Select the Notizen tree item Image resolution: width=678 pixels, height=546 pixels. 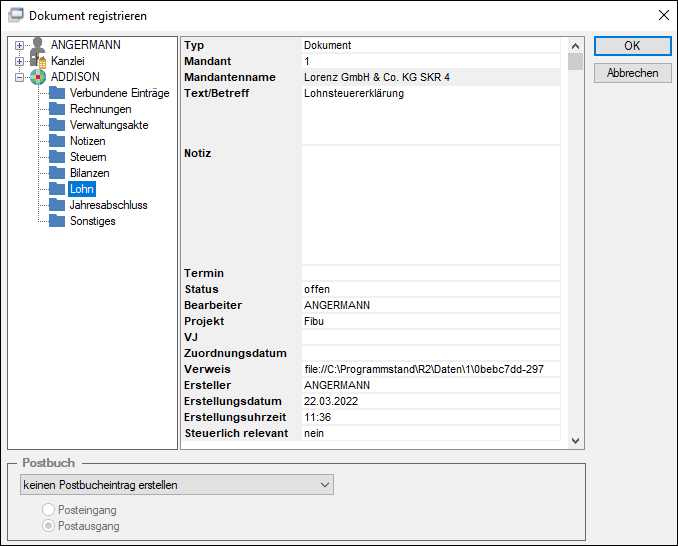click(88, 141)
